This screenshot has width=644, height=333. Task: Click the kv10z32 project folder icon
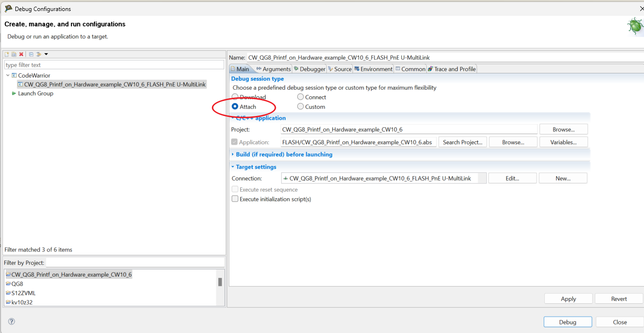pos(8,302)
